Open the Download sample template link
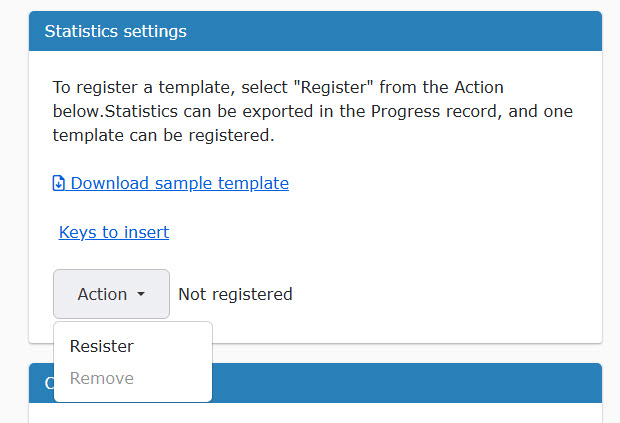620x423 pixels. click(x=171, y=183)
